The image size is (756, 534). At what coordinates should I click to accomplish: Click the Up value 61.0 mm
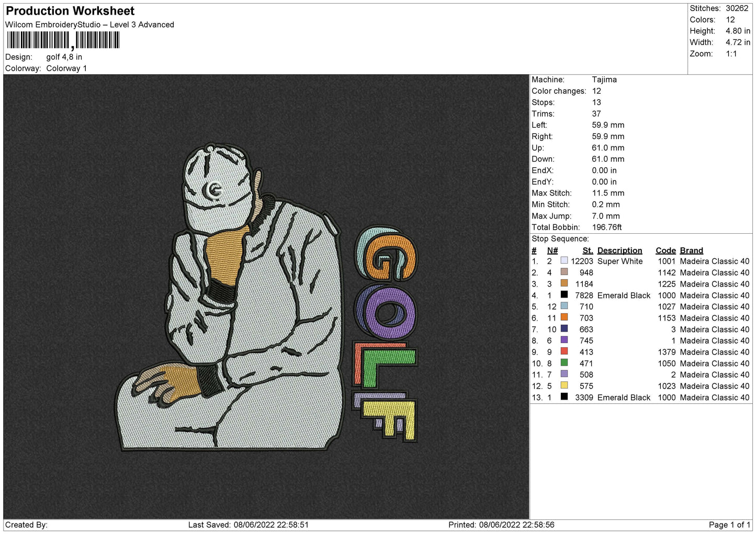[x=608, y=148]
